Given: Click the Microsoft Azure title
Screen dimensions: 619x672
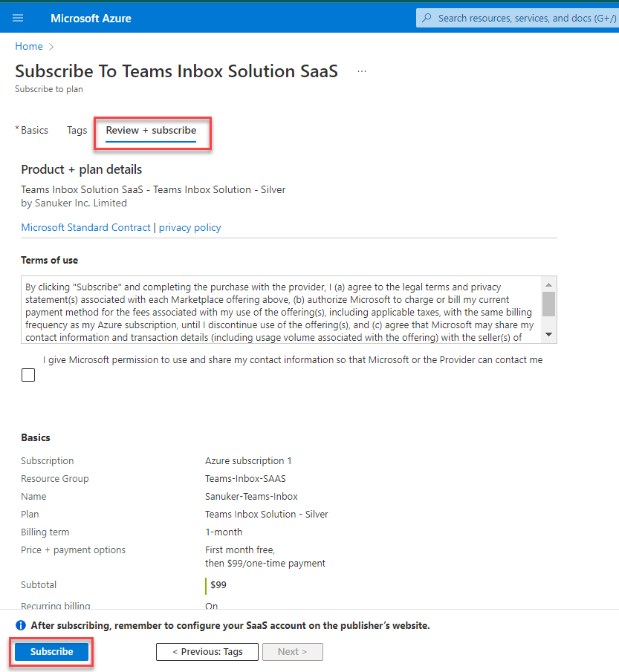Looking at the screenshot, I should tap(91, 19).
